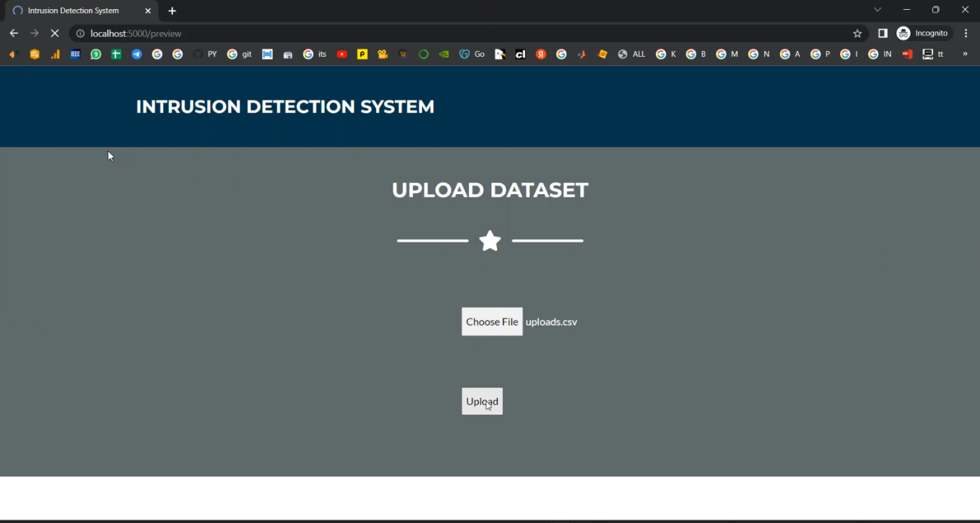Close the Intrusion Detection System tab
Image resolution: width=980 pixels, height=523 pixels.
[148, 10]
